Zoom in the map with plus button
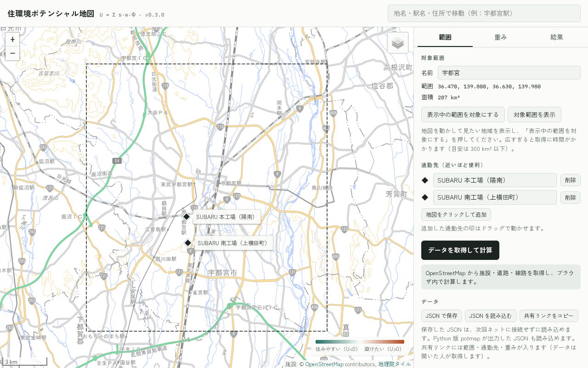Screen dimensions: 588x368 (x=12, y=40)
